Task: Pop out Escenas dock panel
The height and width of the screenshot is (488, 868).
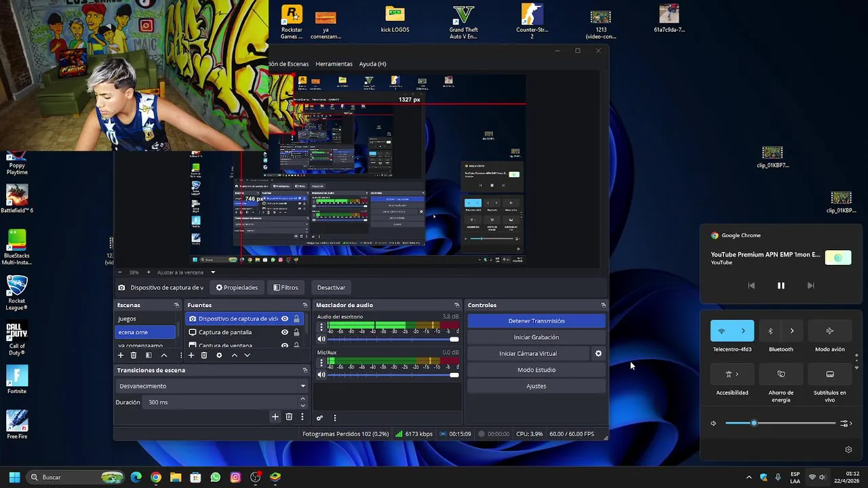Action: click(x=177, y=305)
